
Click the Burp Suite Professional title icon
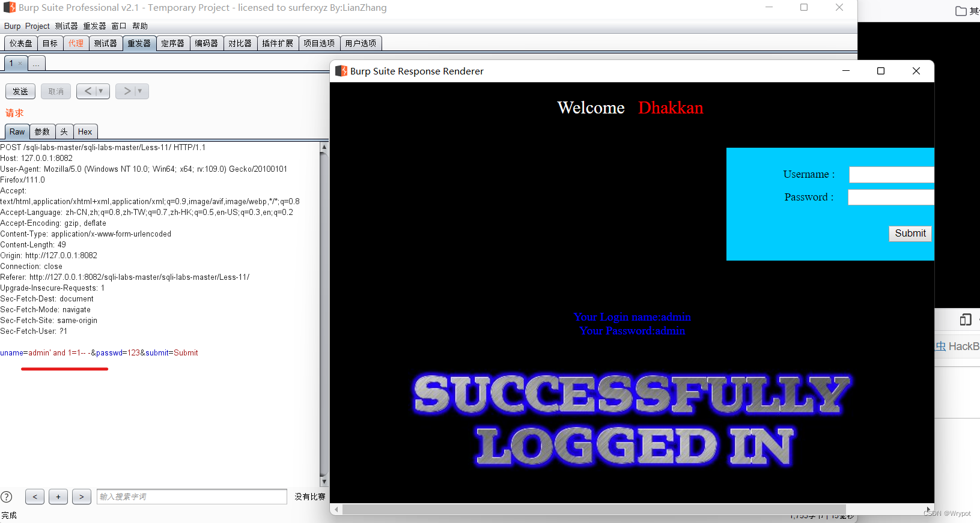(9, 7)
